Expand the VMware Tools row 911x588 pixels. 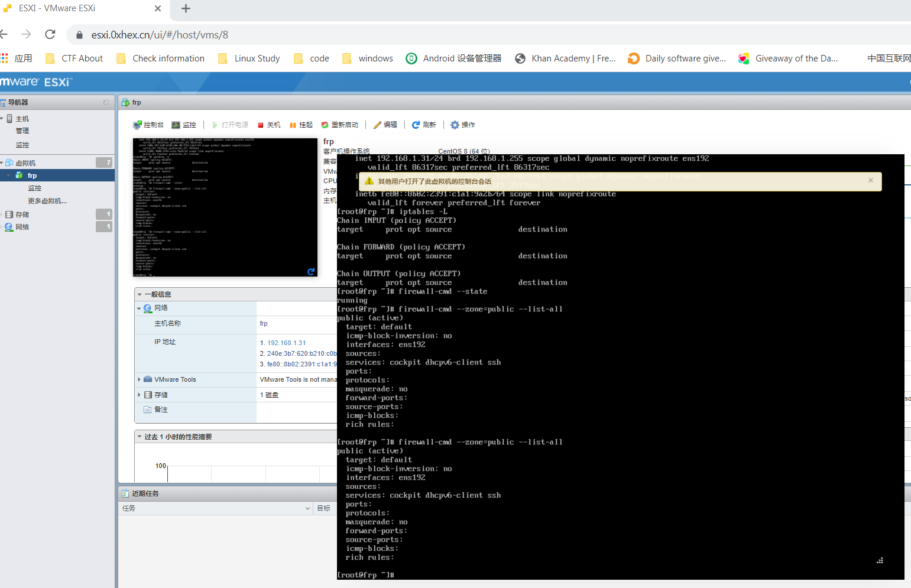point(140,379)
